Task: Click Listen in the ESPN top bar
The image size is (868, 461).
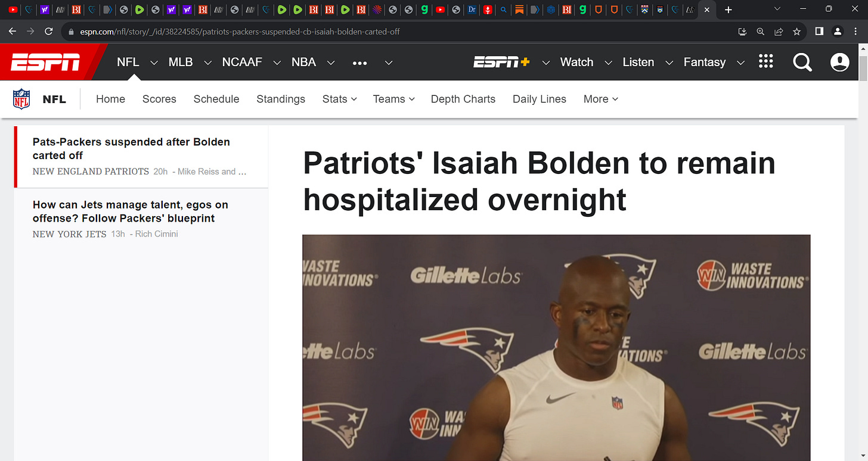Action: coord(638,62)
